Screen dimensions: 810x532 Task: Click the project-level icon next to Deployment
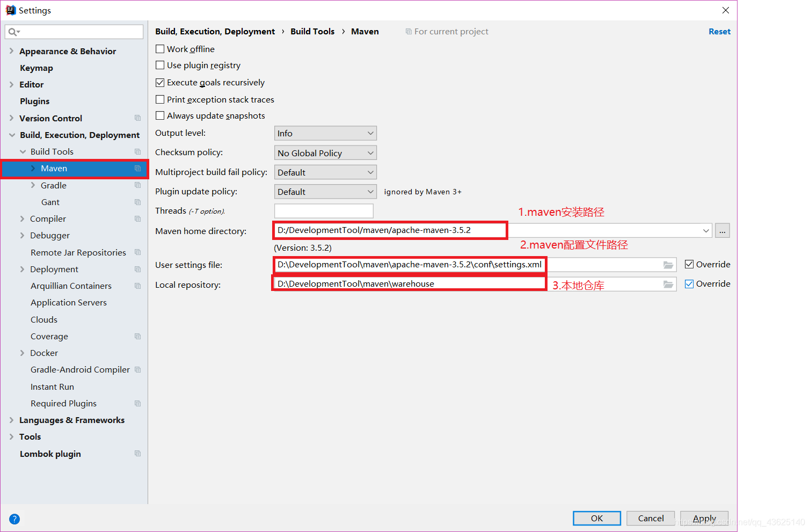pyautogui.click(x=138, y=269)
